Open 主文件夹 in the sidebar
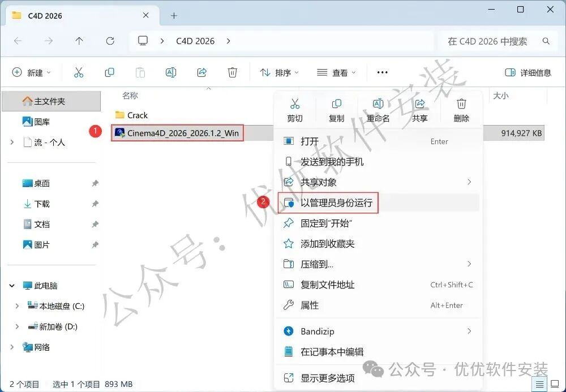 (52, 101)
